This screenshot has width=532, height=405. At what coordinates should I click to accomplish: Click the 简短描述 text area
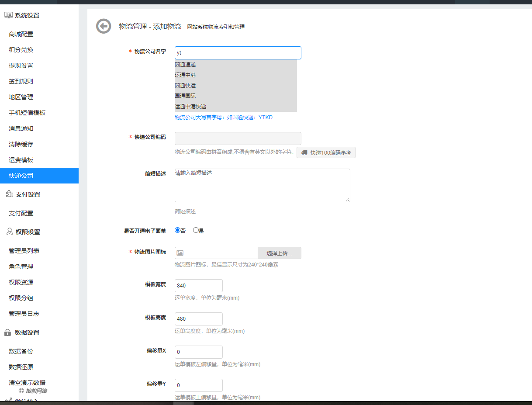click(x=262, y=185)
